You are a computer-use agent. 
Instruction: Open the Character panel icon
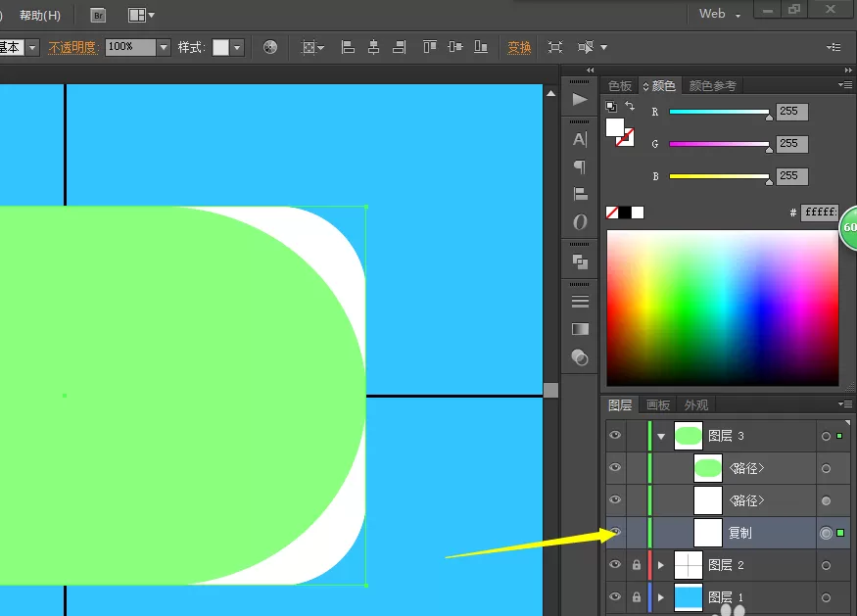pos(580,139)
